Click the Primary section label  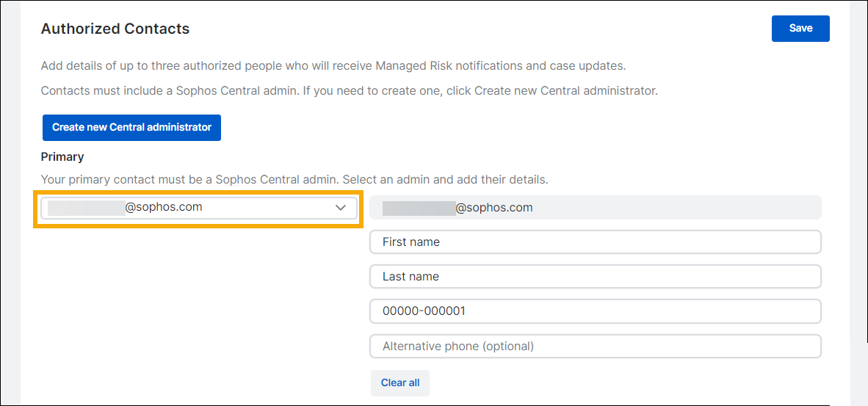coord(62,156)
